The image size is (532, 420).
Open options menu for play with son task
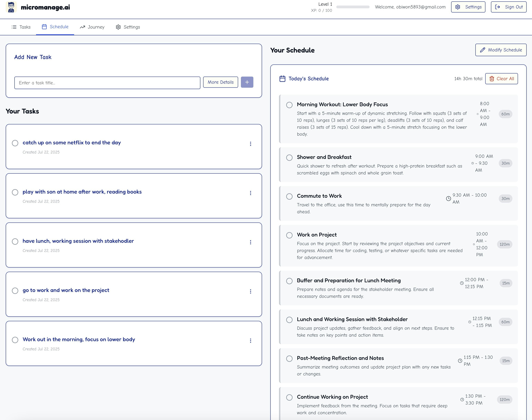[250, 193]
